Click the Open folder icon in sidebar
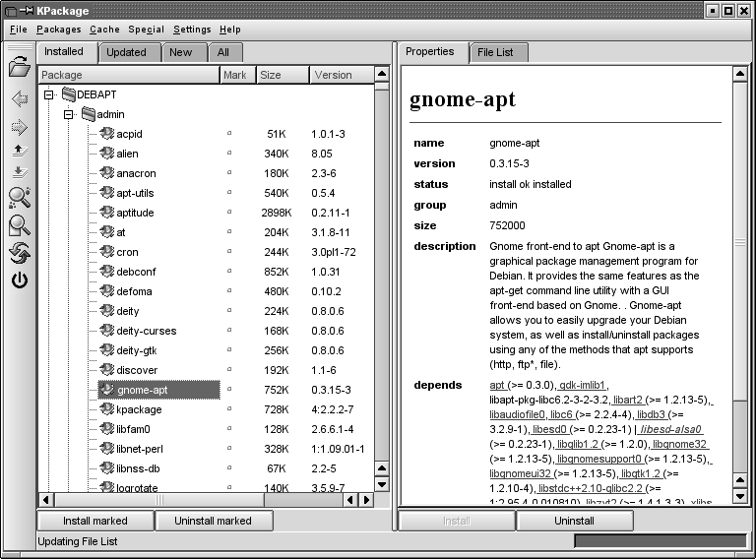This screenshot has height=559, width=756. tap(20, 67)
